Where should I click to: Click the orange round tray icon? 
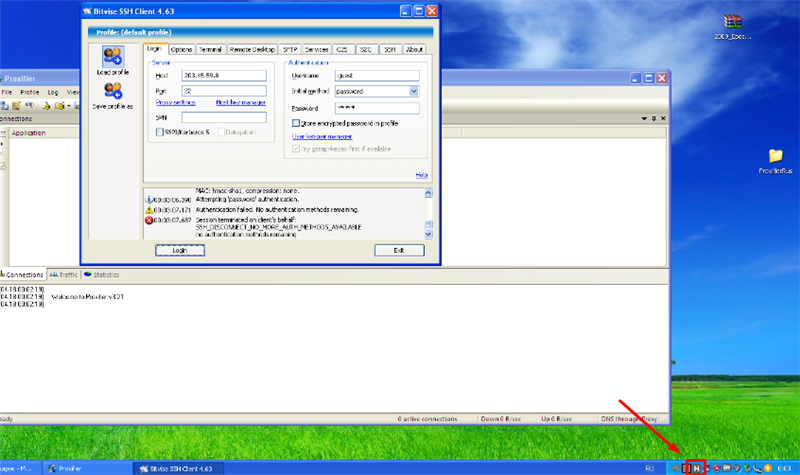coord(768,468)
